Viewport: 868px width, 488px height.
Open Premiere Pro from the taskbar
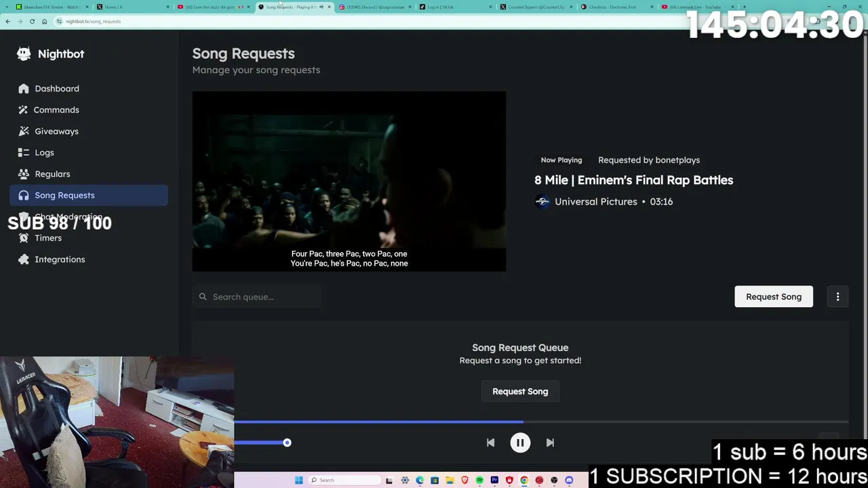(x=494, y=481)
